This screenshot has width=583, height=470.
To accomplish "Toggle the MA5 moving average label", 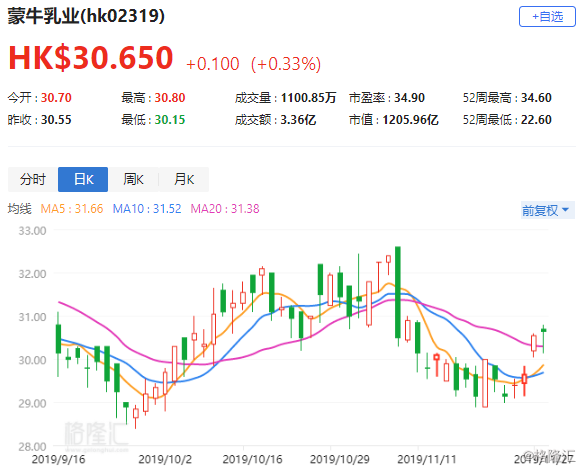I will 72,209.
